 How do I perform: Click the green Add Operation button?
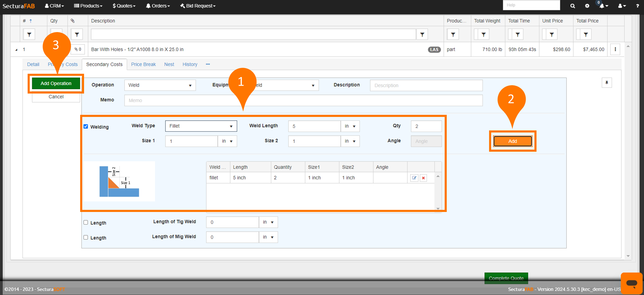pyautogui.click(x=56, y=83)
